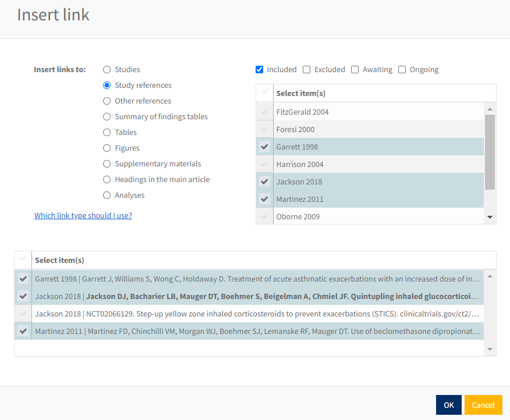510x420 pixels.
Task: Click the Cancel button
Action: (x=483, y=405)
